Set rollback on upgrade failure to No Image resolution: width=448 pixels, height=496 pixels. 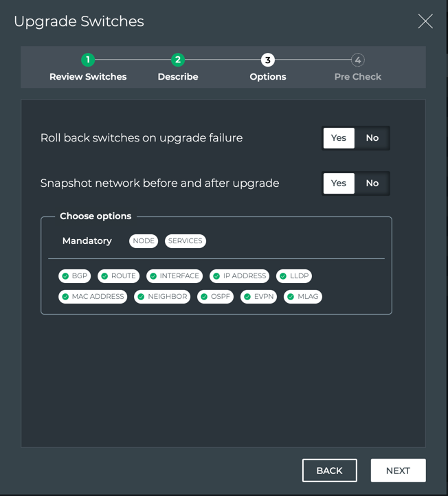pyautogui.click(x=372, y=138)
